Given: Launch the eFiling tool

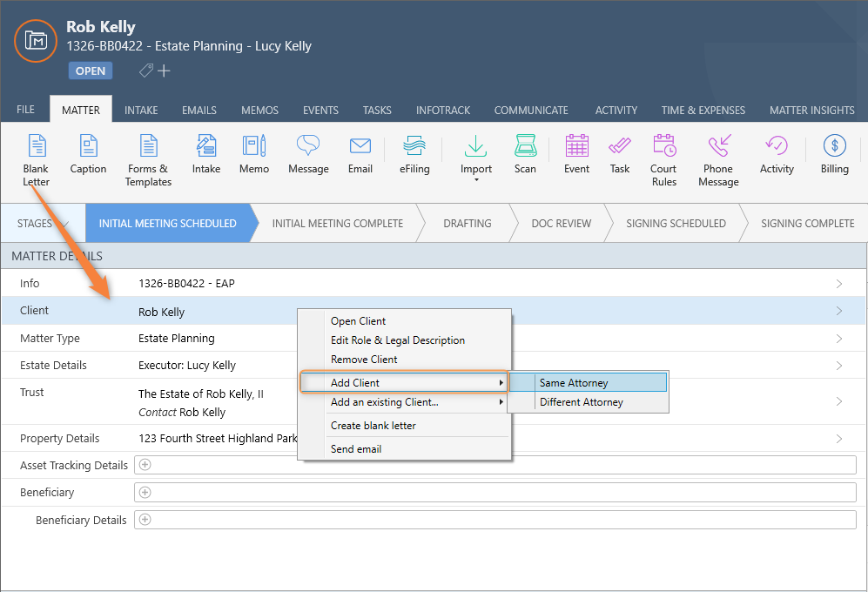Looking at the screenshot, I should pos(414,146).
